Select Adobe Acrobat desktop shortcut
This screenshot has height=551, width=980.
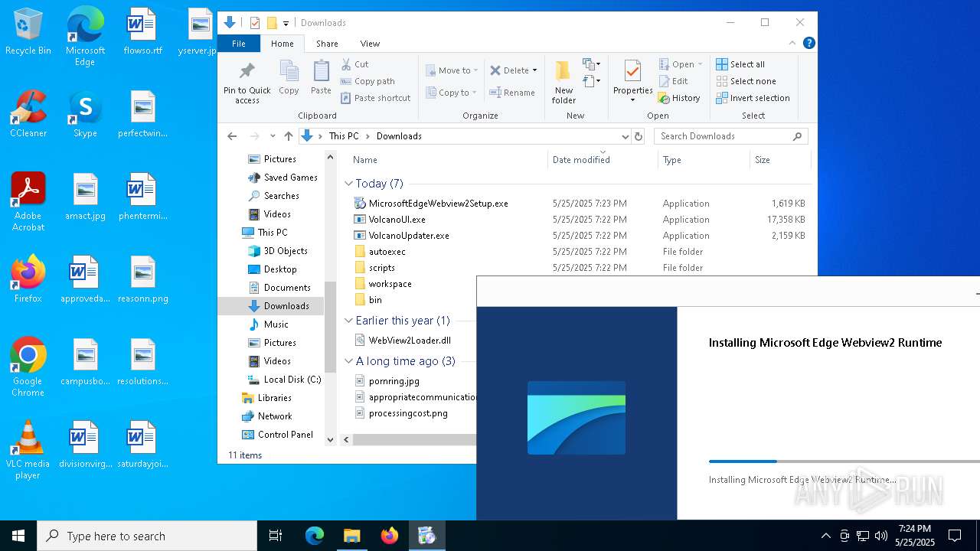pos(28,201)
